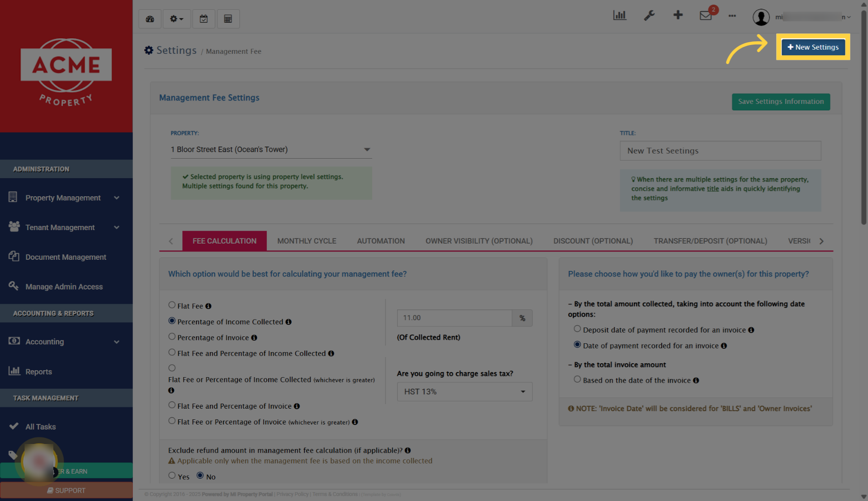This screenshot has width=868, height=501.
Task: Open the Discount (Optional) tab
Action: pyautogui.click(x=593, y=241)
